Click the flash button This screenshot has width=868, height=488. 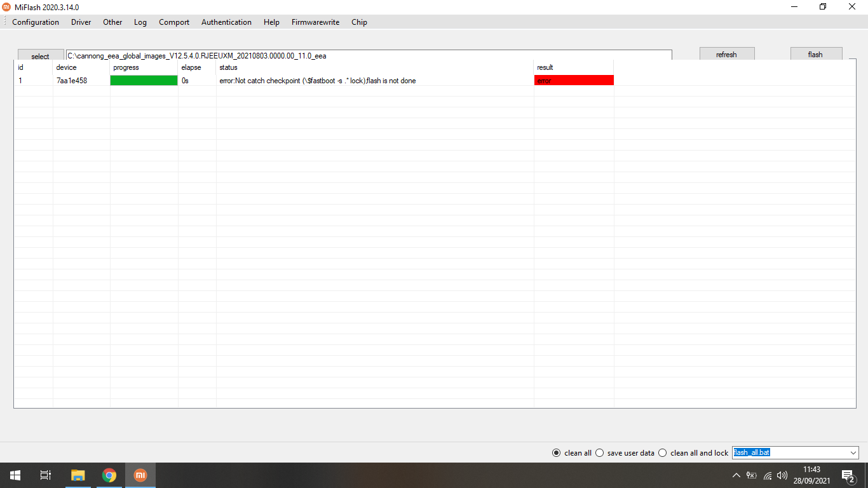tap(816, 54)
